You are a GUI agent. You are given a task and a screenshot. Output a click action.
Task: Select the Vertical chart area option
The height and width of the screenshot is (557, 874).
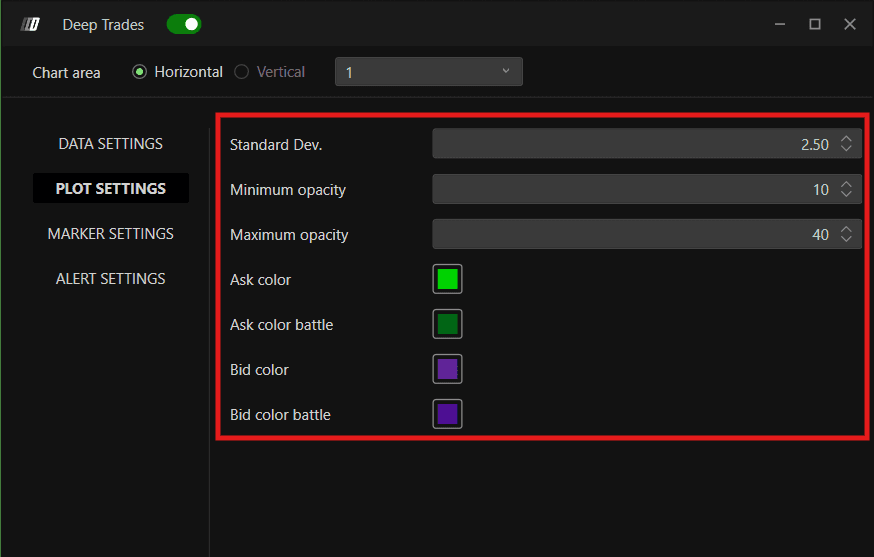pos(270,72)
